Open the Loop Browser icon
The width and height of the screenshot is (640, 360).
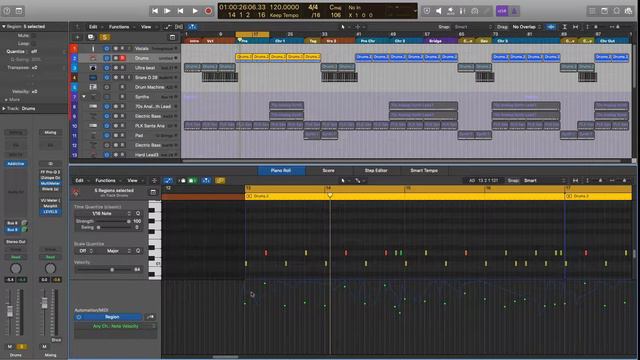(x=616, y=11)
